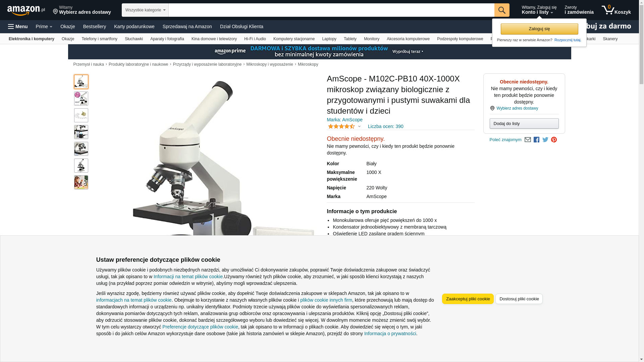Expand the star ratings breakdown arrow
The width and height of the screenshot is (644, 362).
point(359,127)
